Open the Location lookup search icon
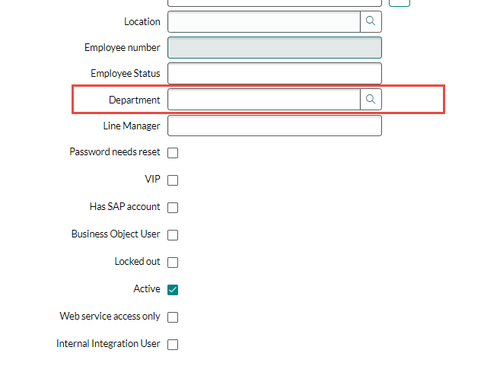Screen dimensions: 484x366 371,22
